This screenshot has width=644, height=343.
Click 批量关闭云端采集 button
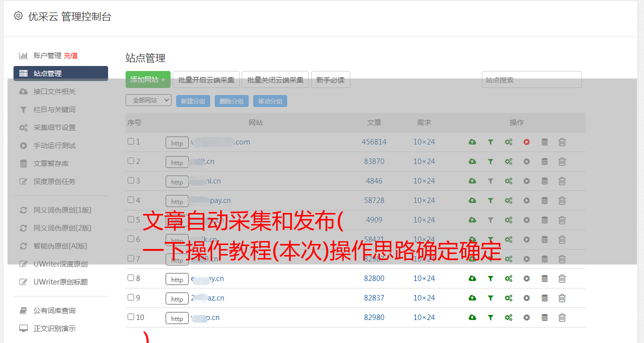pyautogui.click(x=275, y=79)
